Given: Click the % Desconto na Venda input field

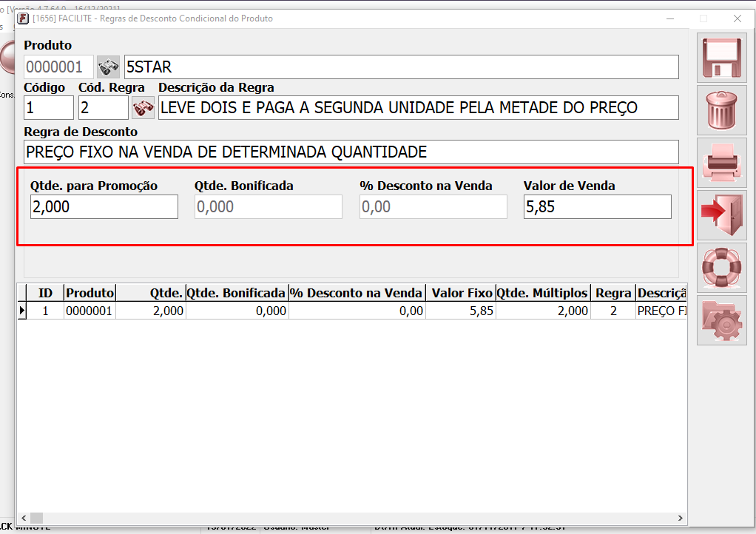Looking at the screenshot, I should point(433,207).
